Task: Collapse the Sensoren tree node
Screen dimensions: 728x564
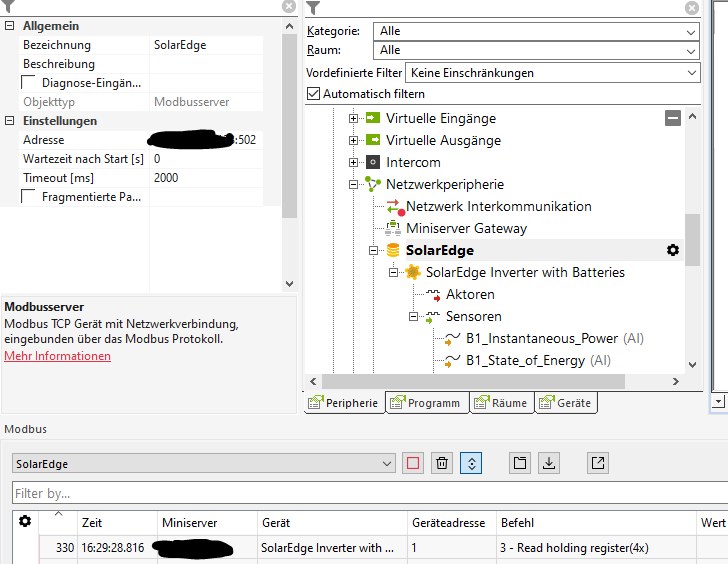Action: coord(413,317)
